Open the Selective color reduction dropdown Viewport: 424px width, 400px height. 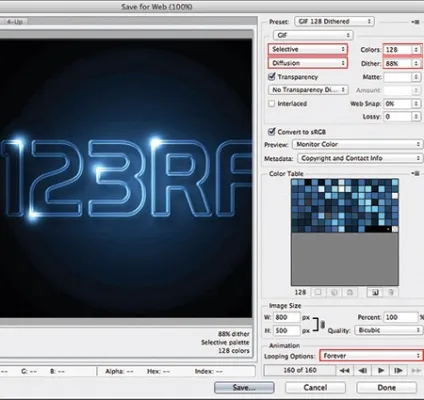pos(308,49)
